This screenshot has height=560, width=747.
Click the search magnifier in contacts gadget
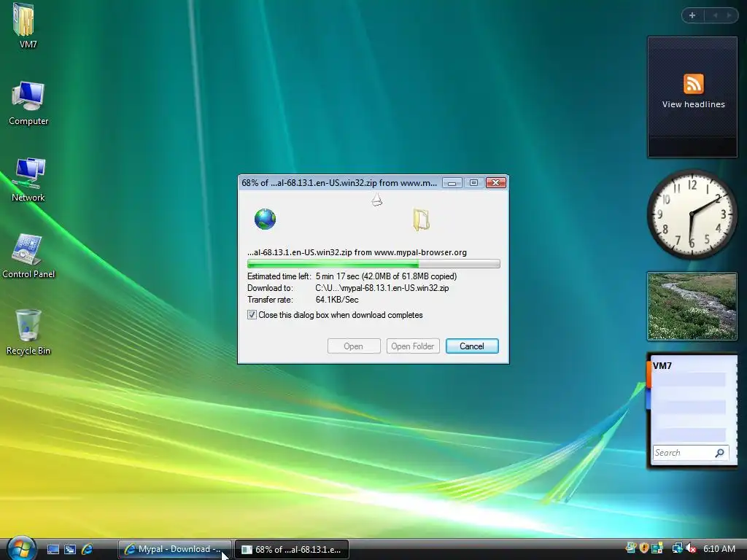point(719,453)
